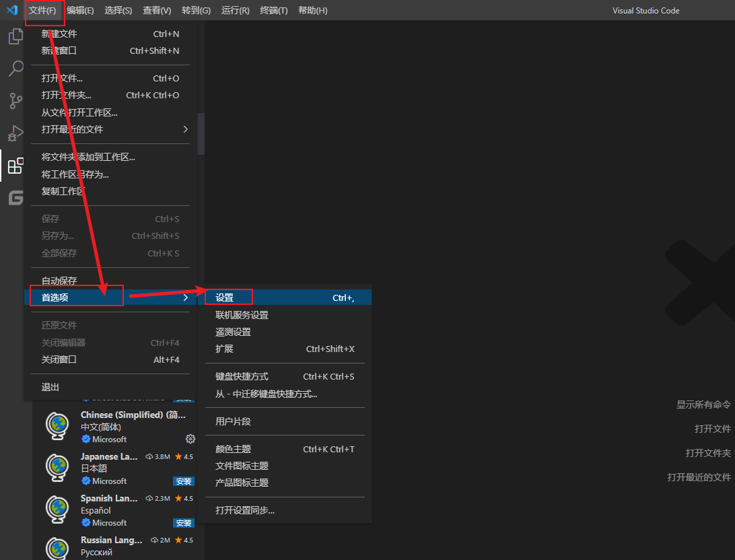Viewport: 735px width, 560px height.
Task: Install the Spanish Language Pack
Action: click(x=183, y=523)
